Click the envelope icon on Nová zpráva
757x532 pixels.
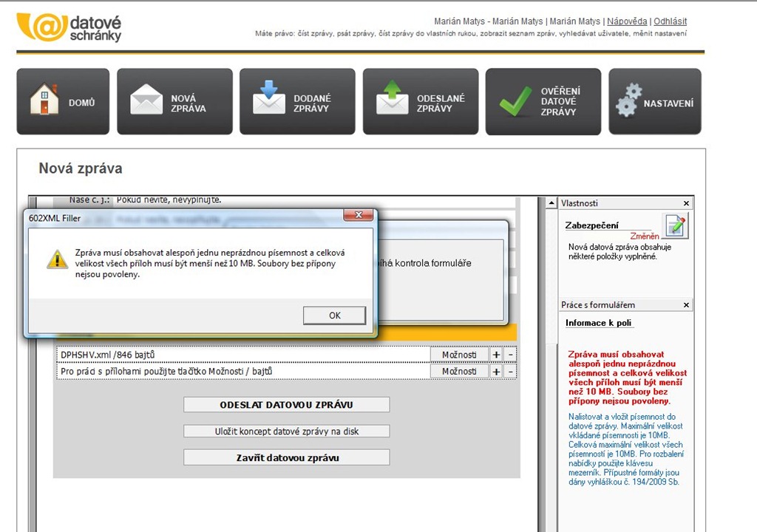coord(146,100)
